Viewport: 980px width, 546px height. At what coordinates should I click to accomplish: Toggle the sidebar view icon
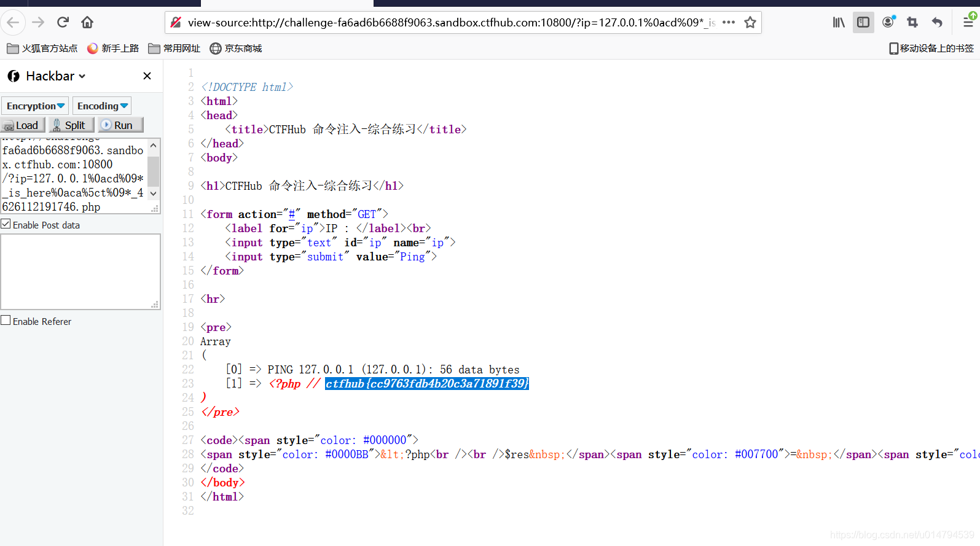click(x=863, y=23)
